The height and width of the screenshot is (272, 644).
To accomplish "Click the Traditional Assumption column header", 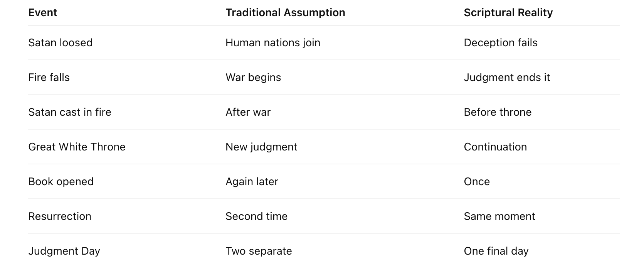I will tap(285, 13).
